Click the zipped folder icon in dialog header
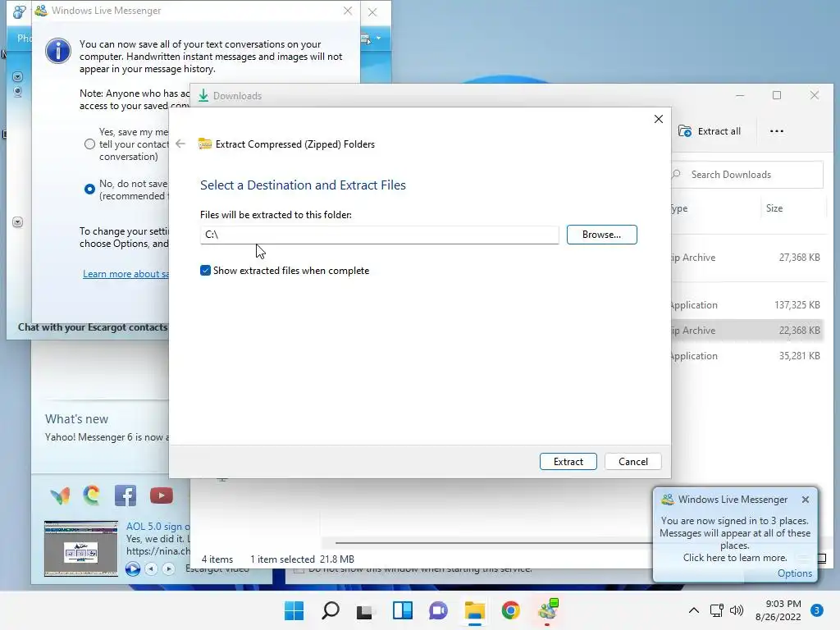Screen dimensions: 840x630 coord(204,144)
